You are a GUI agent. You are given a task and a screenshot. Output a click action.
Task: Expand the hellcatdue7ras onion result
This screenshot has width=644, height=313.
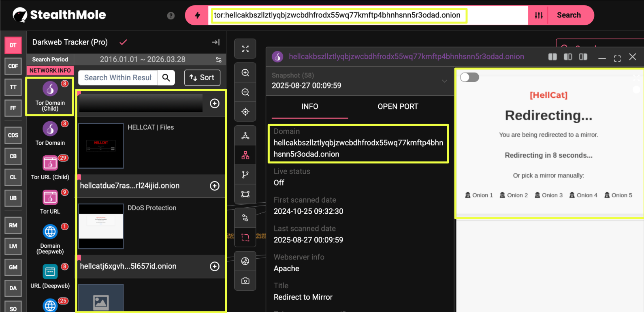pyautogui.click(x=215, y=186)
